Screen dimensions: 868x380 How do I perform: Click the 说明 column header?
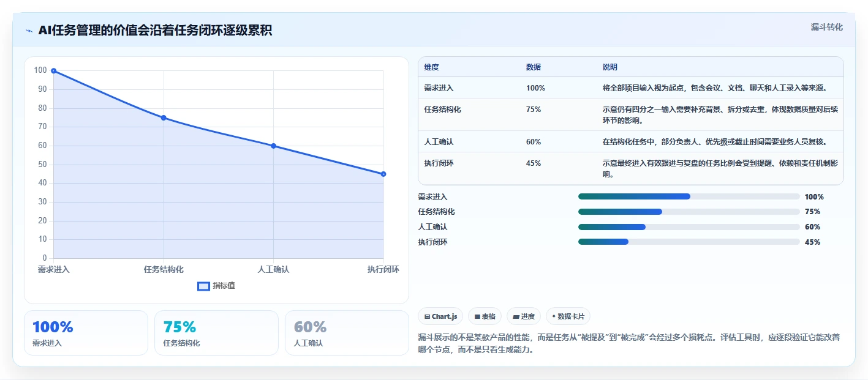click(x=610, y=67)
